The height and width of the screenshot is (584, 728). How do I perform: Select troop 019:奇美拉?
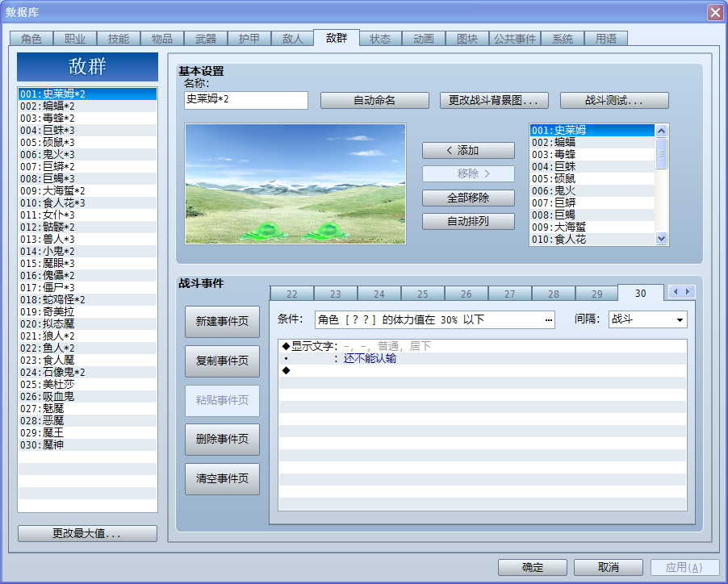pyautogui.click(x=87, y=311)
